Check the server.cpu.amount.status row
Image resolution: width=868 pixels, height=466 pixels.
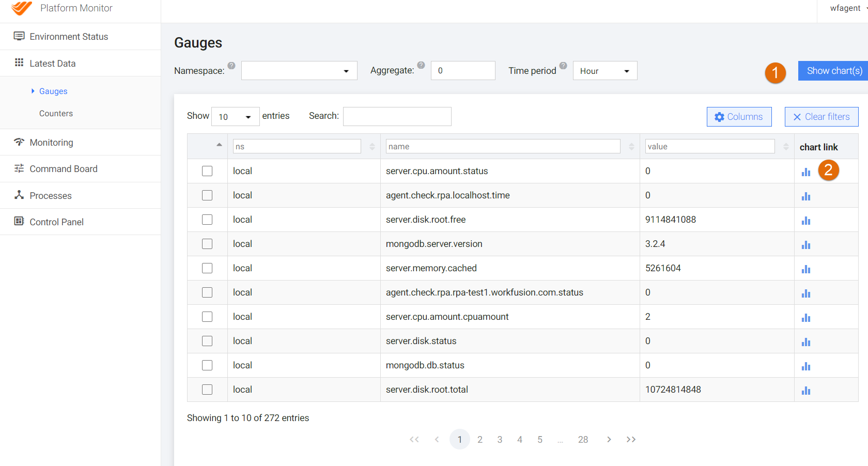click(x=207, y=171)
